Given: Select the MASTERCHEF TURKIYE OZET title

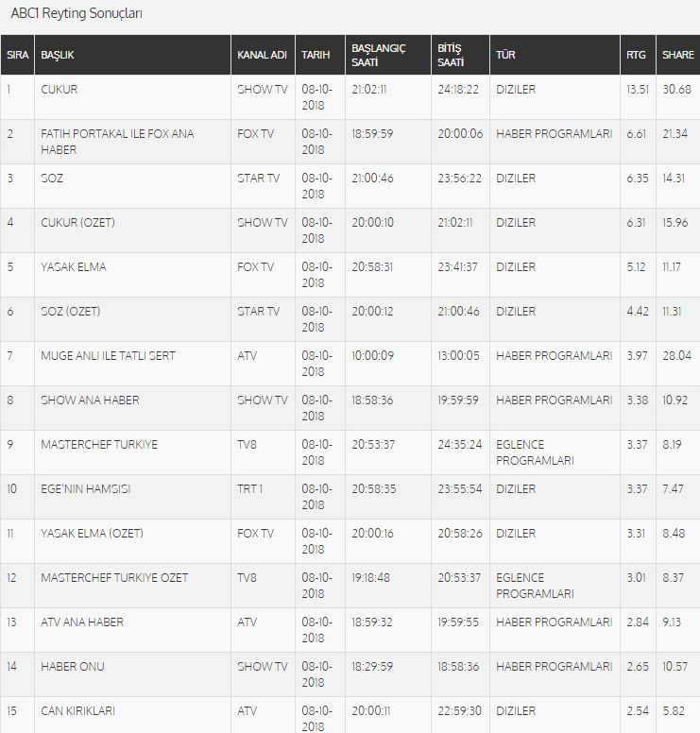Looking at the screenshot, I should [x=114, y=578].
